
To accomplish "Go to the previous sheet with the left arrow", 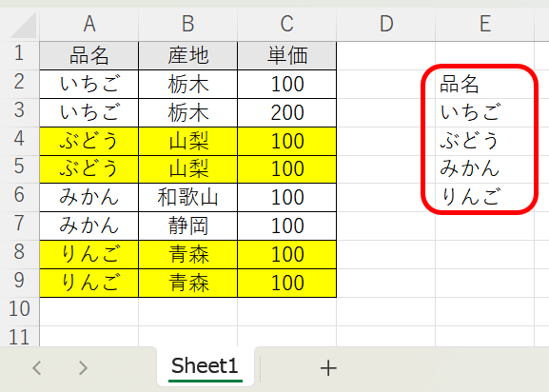I will pyautogui.click(x=37, y=368).
